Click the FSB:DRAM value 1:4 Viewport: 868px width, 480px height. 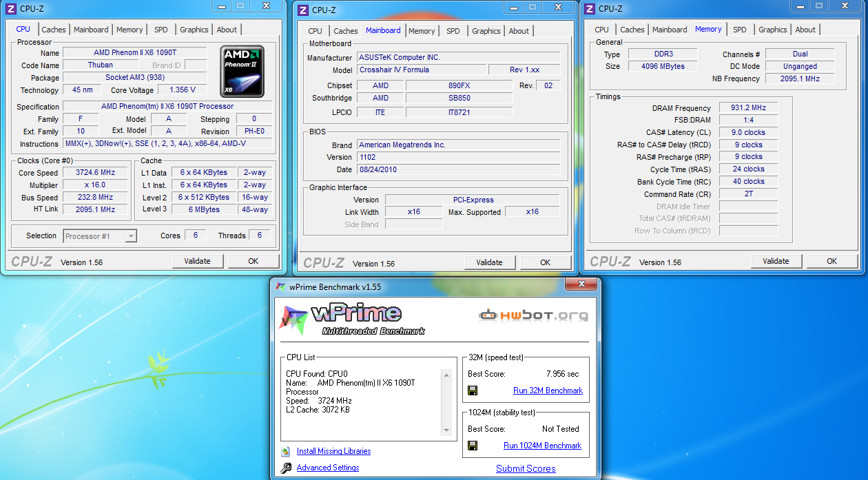tap(748, 121)
